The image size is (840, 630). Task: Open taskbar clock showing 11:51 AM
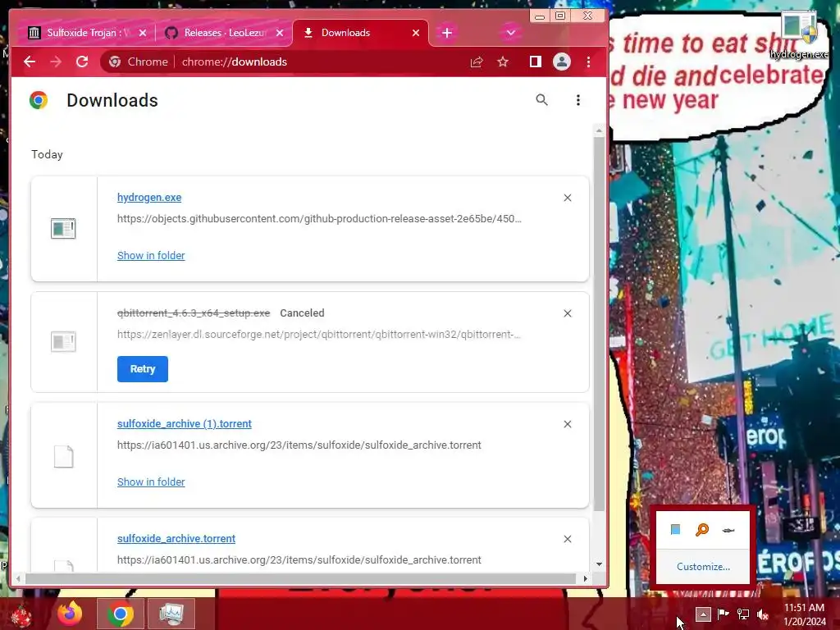click(x=804, y=614)
